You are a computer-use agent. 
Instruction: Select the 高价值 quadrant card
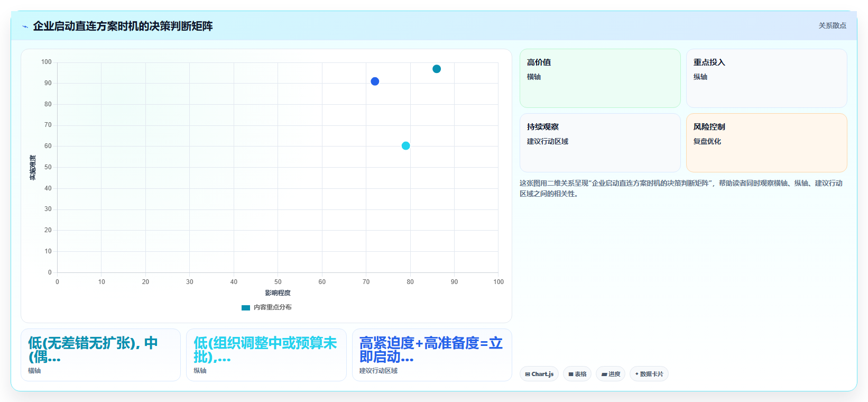pyautogui.click(x=600, y=78)
